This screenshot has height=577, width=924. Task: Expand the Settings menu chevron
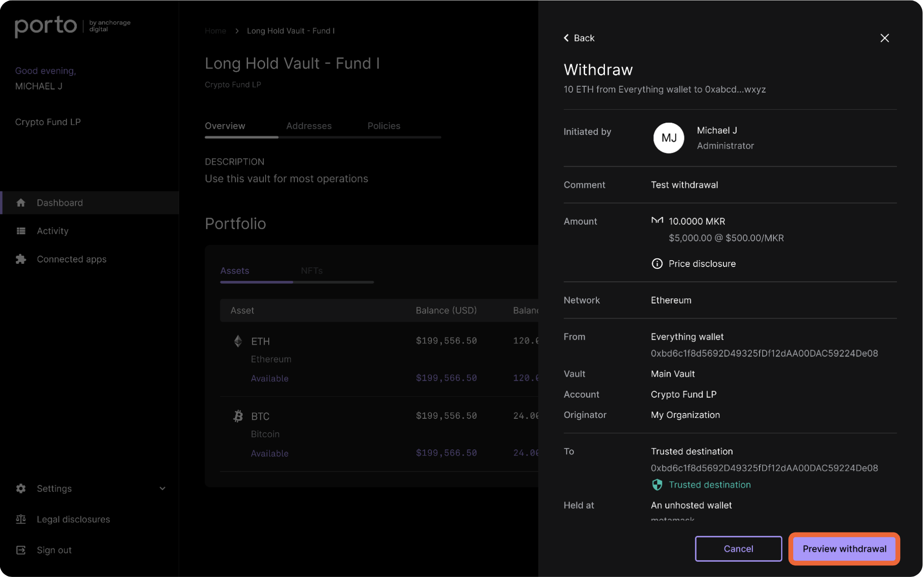tap(162, 488)
